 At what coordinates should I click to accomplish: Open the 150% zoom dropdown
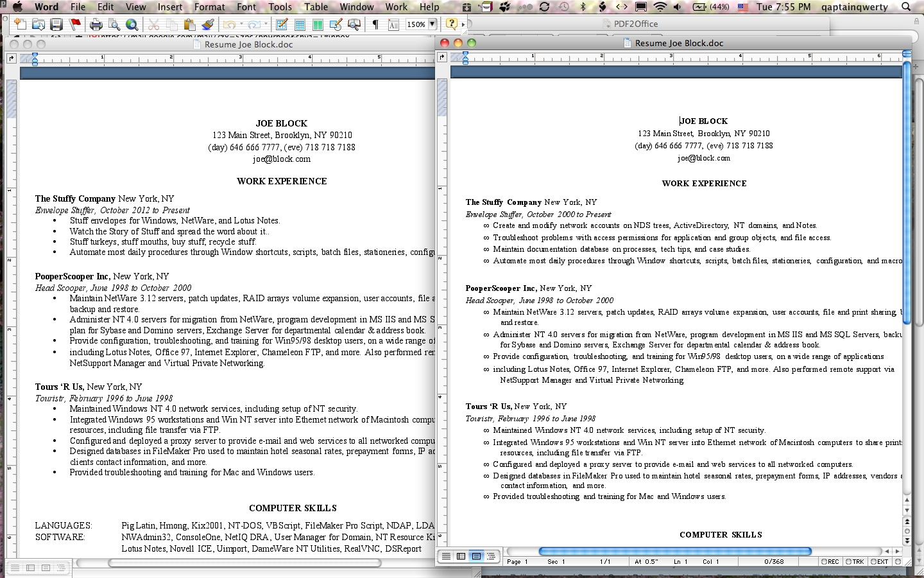click(x=432, y=24)
